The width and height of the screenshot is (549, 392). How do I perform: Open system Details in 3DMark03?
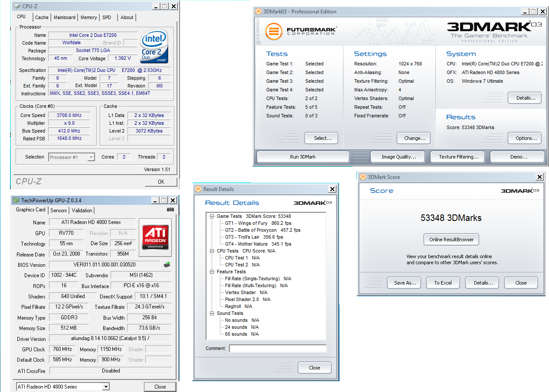coord(526,98)
